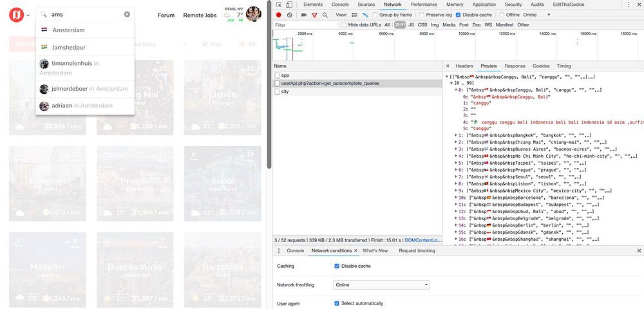Viewport: 644px width, 309px height.
Task: Open the drawer three-dot menu
Action: [x=279, y=250]
